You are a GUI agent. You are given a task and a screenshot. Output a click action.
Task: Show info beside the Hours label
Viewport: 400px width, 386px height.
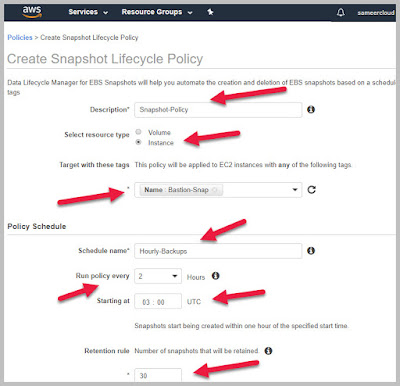pos(216,276)
